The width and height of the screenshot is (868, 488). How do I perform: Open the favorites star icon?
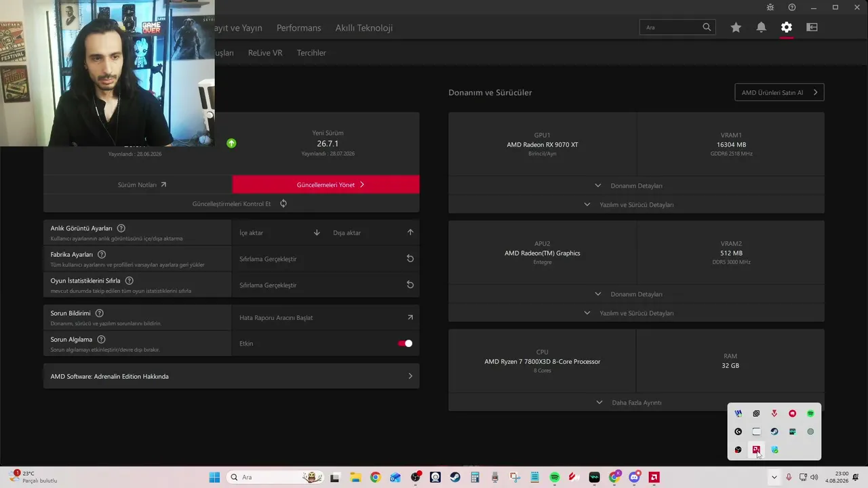[x=736, y=27]
